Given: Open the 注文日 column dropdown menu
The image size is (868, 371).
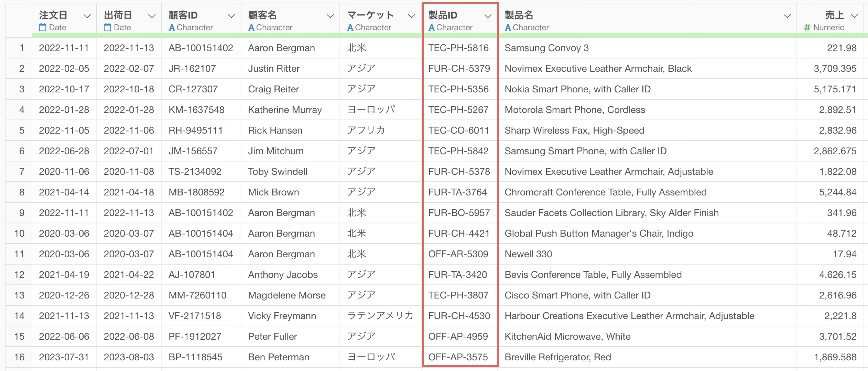Looking at the screenshot, I should [87, 16].
